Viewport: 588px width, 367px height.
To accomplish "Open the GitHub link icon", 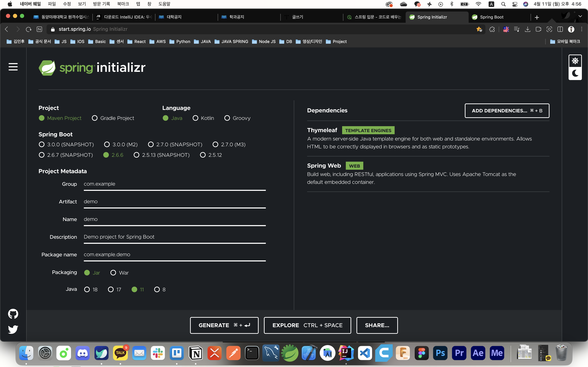I will click(13, 314).
